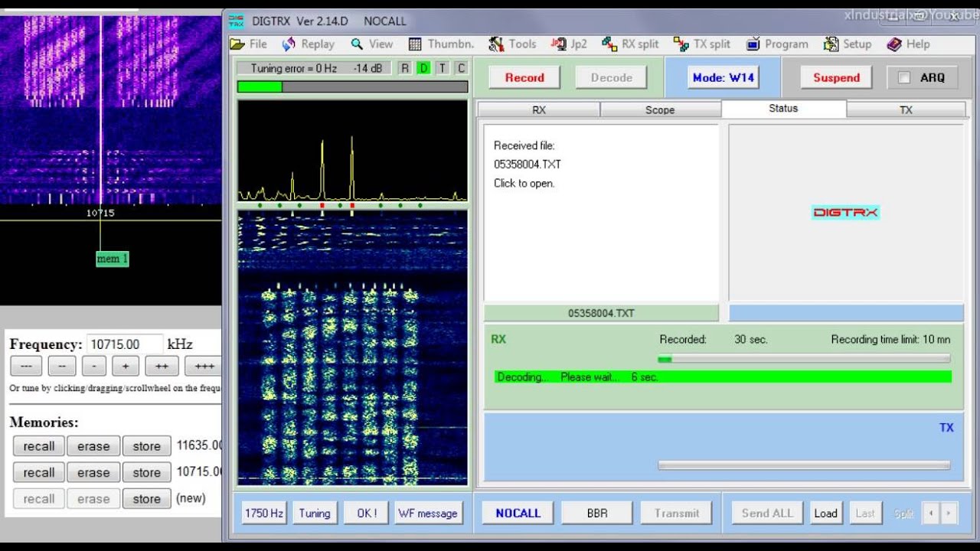Click the WF message button

[427, 513]
